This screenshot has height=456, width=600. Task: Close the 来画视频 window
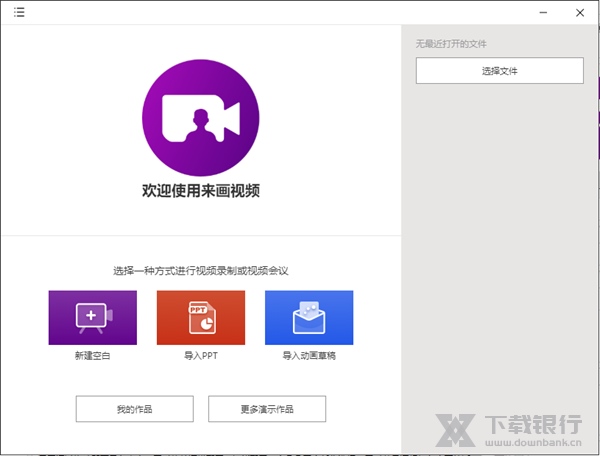coord(580,13)
